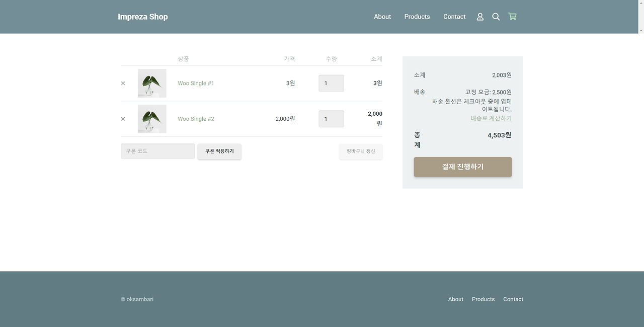
Task: Open the shopping cart icon
Action: [512, 17]
